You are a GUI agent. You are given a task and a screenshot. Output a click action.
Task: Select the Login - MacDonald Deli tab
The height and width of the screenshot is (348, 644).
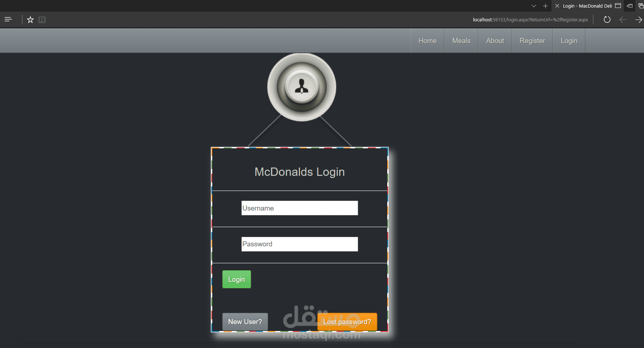pos(588,6)
